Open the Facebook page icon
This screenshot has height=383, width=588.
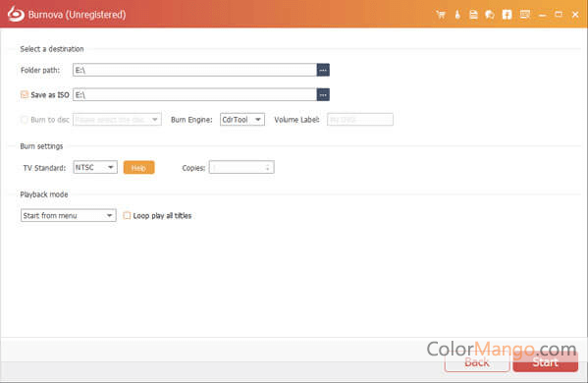coord(507,15)
